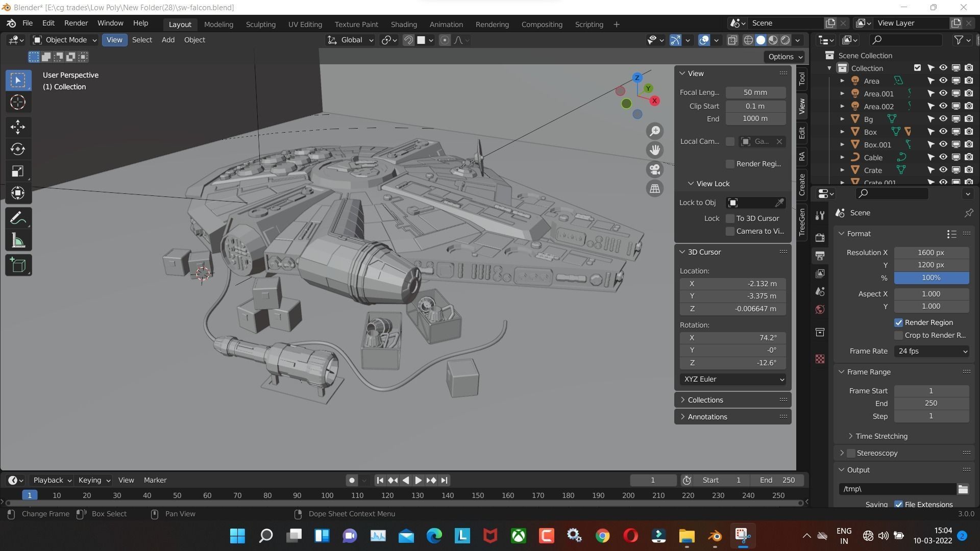Enable the Stereoscopy checkbox
The height and width of the screenshot is (551, 980).
tap(851, 453)
